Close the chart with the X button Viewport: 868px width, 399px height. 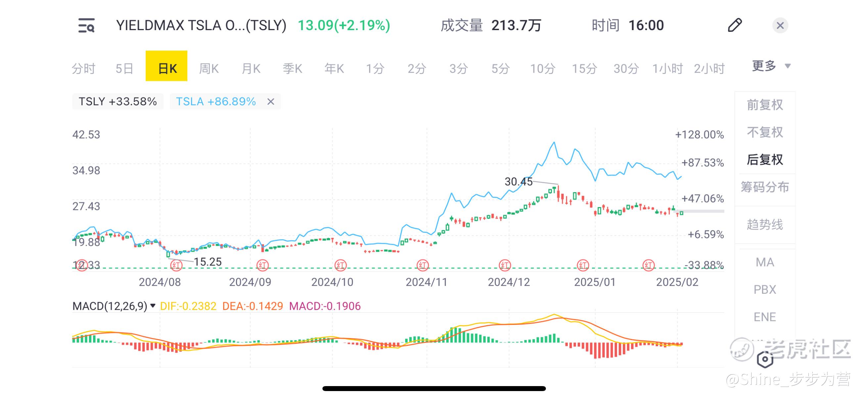coord(780,25)
